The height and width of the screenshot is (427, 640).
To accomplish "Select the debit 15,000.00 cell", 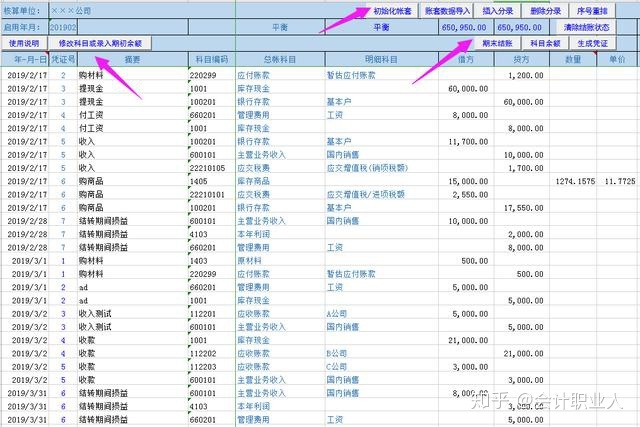I will pos(466,181).
